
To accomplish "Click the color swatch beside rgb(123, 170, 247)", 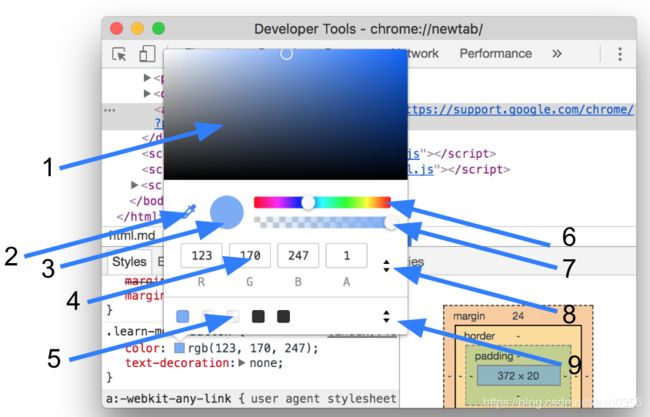I will (x=179, y=348).
